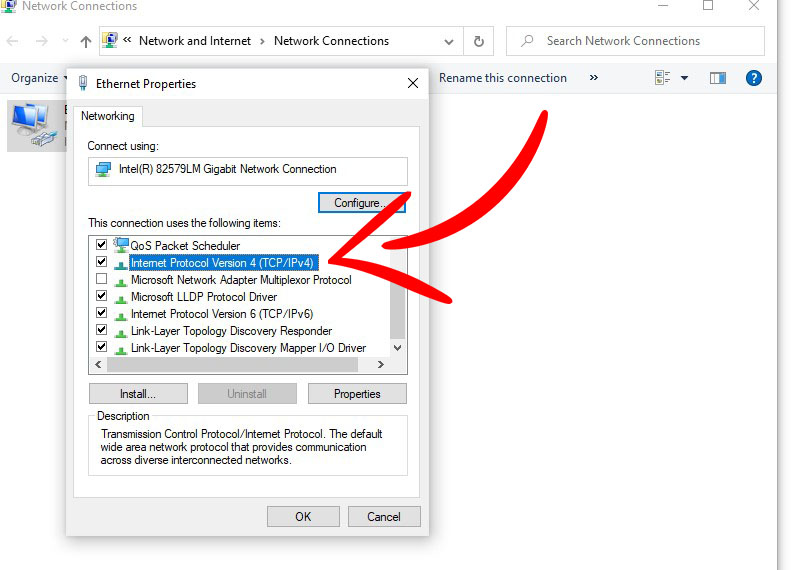Open the Help question mark icon
This screenshot has height=570, width=796.
tap(753, 78)
